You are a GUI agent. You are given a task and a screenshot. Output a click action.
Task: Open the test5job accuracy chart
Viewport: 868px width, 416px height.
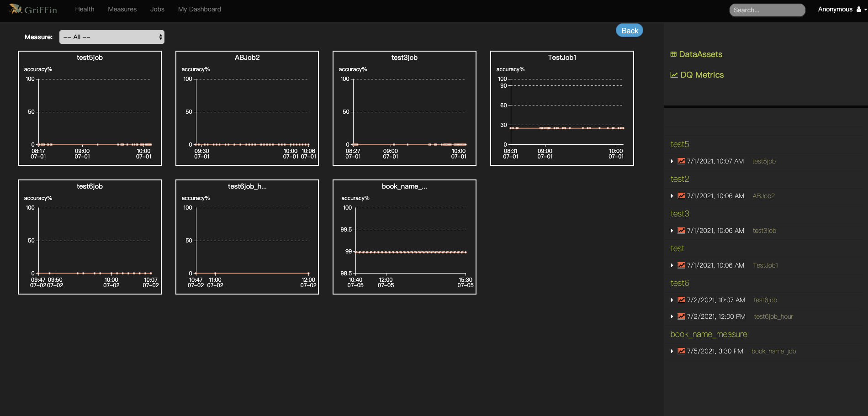pos(90,108)
